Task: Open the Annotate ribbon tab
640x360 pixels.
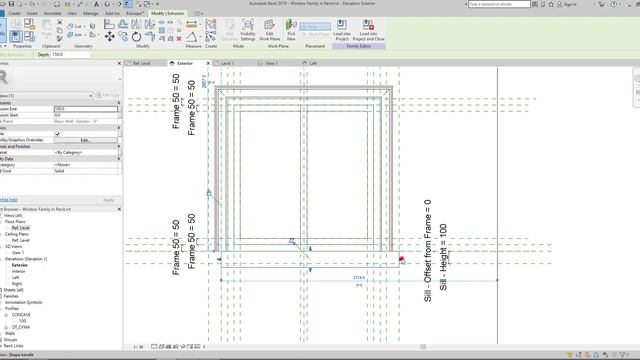Action: (x=53, y=13)
